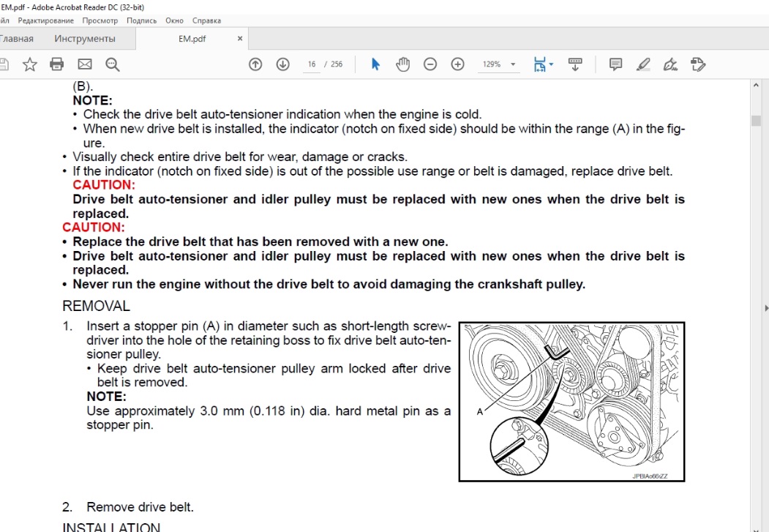Click the INSTALLATION heading
Image resolution: width=769 pixels, height=532 pixels.
tap(111, 527)
